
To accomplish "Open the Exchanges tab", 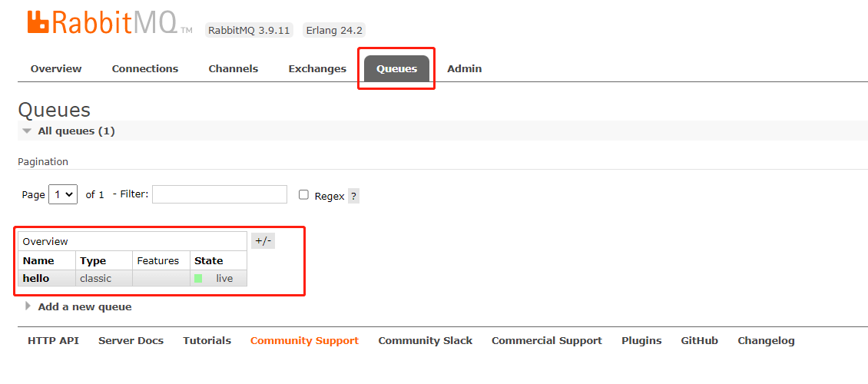I will 317,68.
